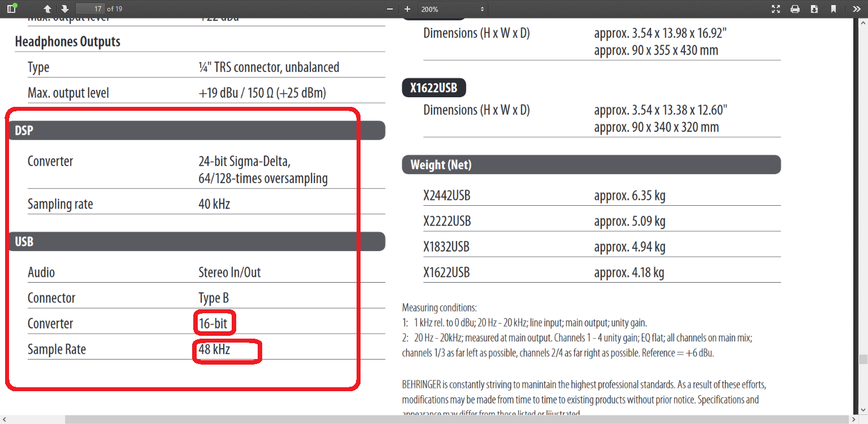Select the highlighted 16-bit converter value
Screen dimensions: 868x424
(x=215, y=323)
